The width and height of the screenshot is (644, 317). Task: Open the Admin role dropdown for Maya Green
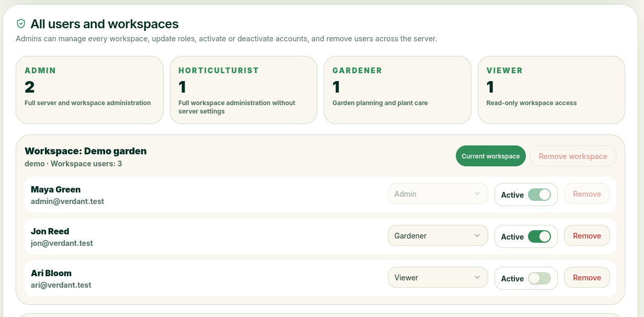tap(438, 194)
